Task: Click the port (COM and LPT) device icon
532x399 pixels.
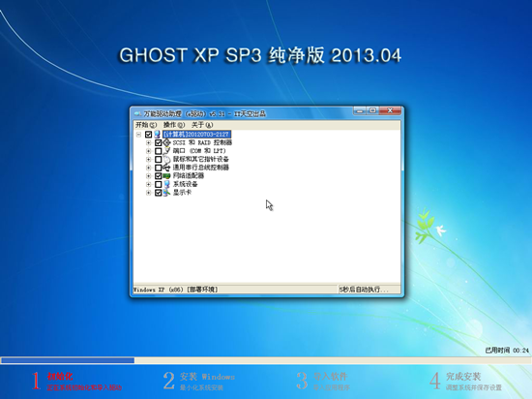Action: pyautogui.click(x=166, y=151)
